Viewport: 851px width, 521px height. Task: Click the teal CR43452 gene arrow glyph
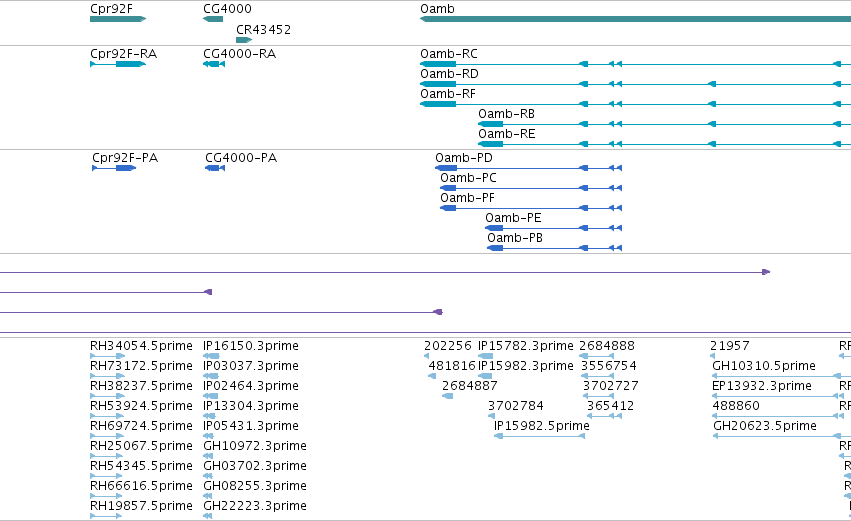pos(244,40)
